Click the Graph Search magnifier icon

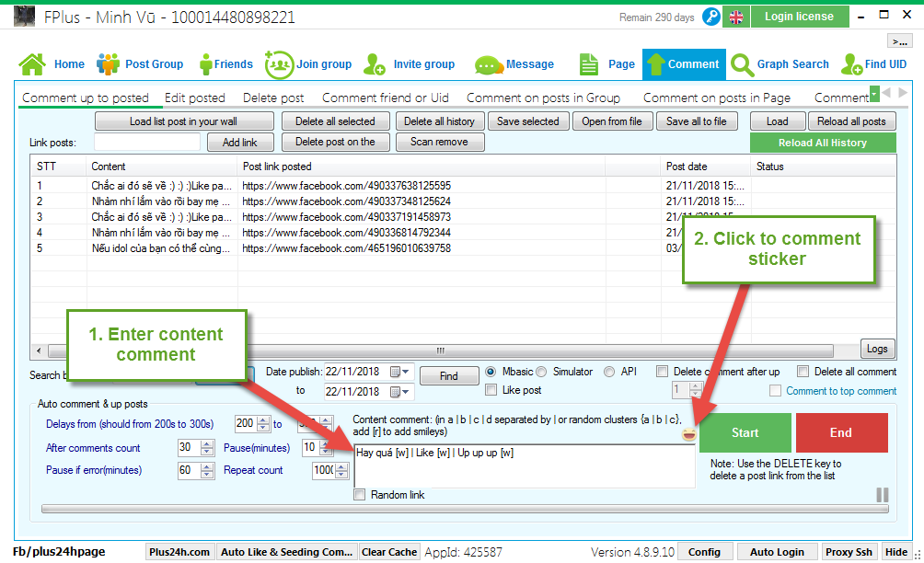point(742,64)
